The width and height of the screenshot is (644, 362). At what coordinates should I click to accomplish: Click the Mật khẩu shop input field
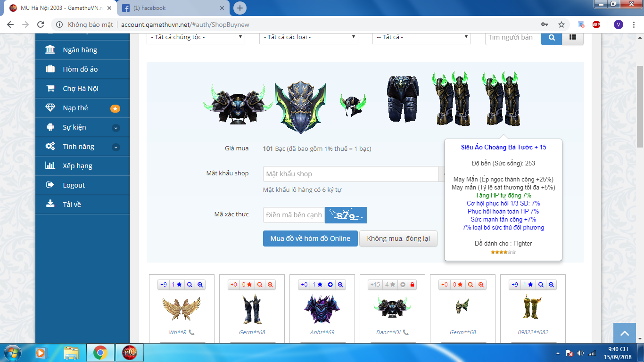point(351,174)
